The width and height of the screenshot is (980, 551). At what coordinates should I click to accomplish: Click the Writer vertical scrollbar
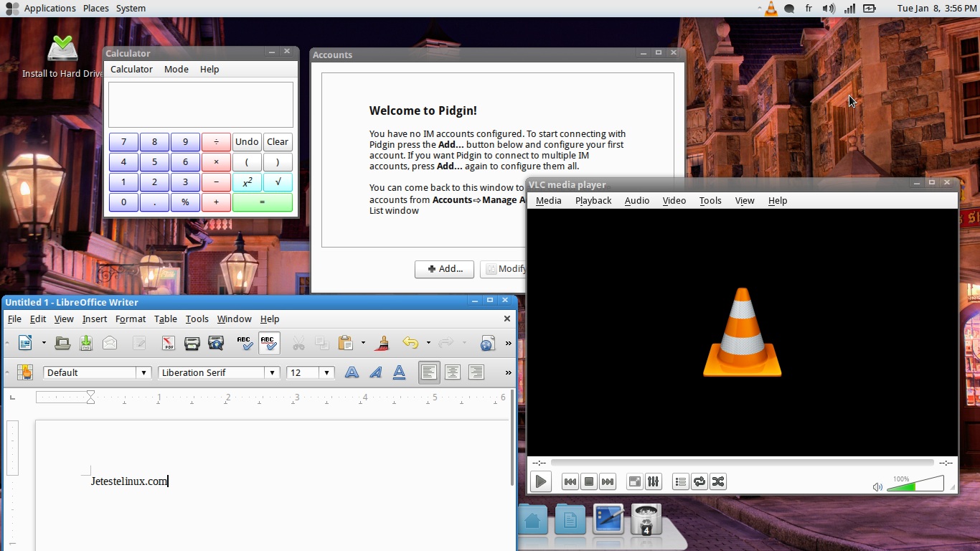512,438
